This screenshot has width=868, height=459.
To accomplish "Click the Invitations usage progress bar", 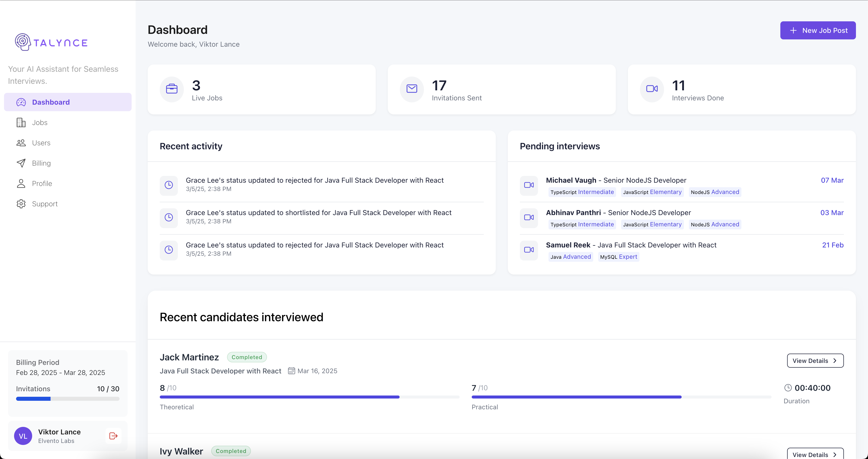I will click(67, 399).
